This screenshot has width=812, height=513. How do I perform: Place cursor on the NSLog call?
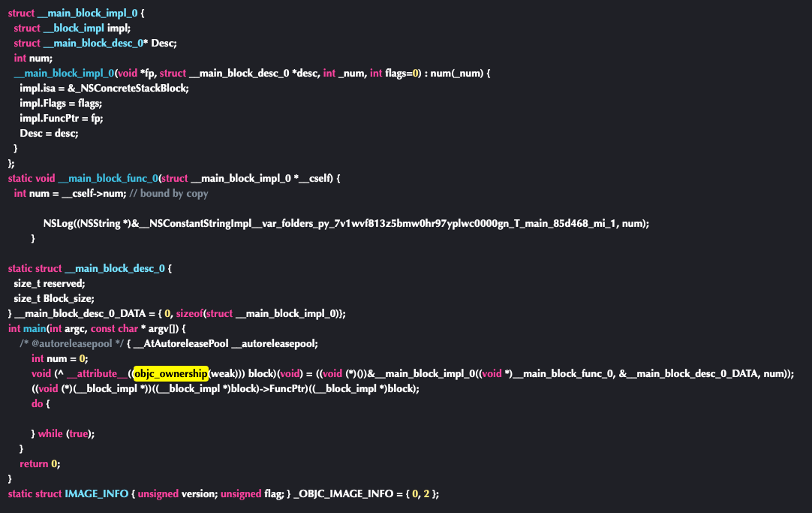pyautogui.click(x=59, y=223)
